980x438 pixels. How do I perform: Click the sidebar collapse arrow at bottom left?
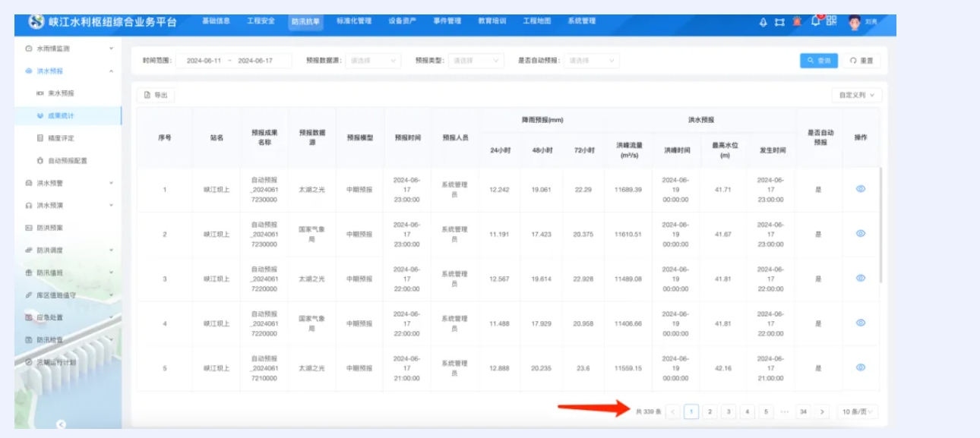[x=62, y=424]
